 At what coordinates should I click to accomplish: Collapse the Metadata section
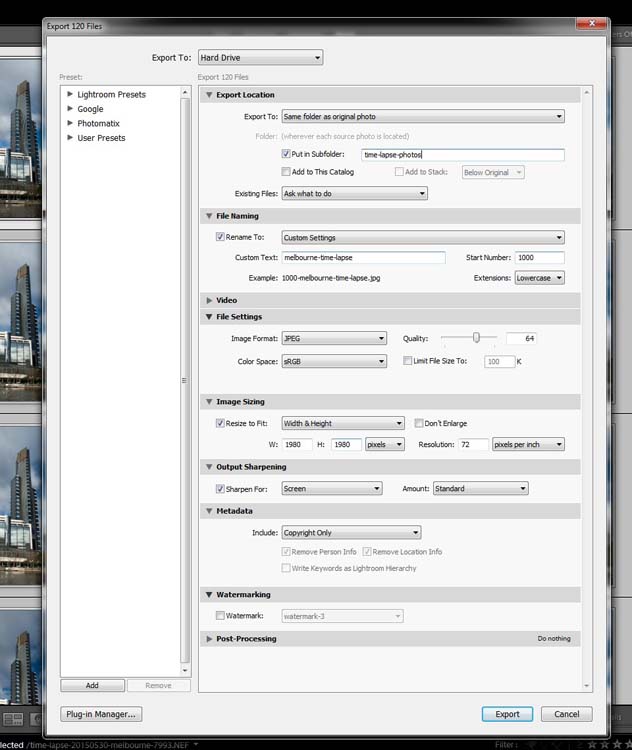[x=209, y=511]
